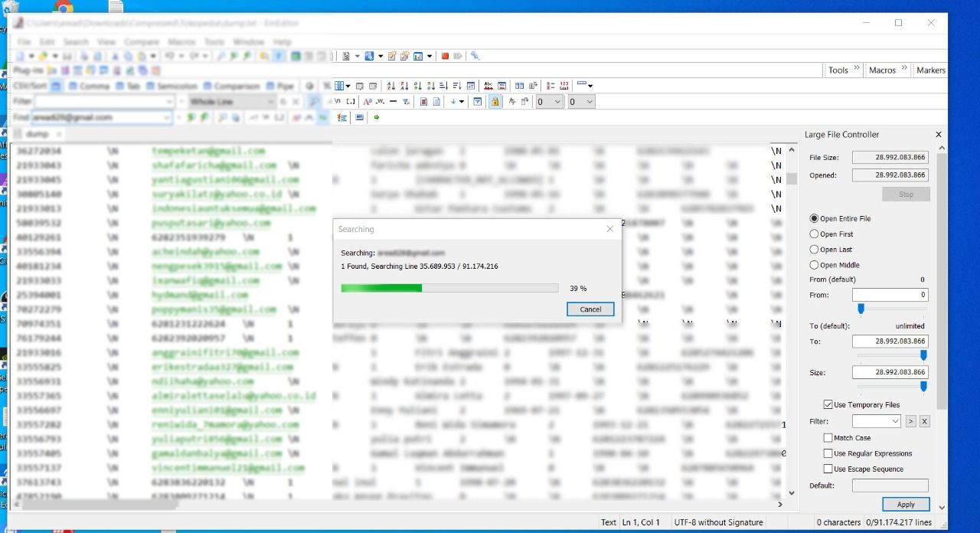Select the Open First radio button
Viewport: 980px width, 533px height.
point(814,234)
